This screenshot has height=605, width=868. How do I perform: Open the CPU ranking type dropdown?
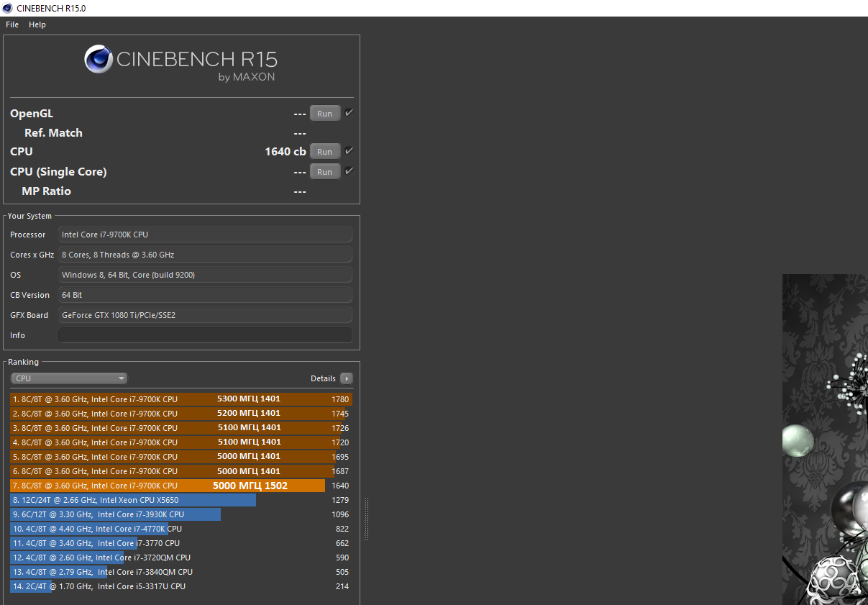click(69, 378)
